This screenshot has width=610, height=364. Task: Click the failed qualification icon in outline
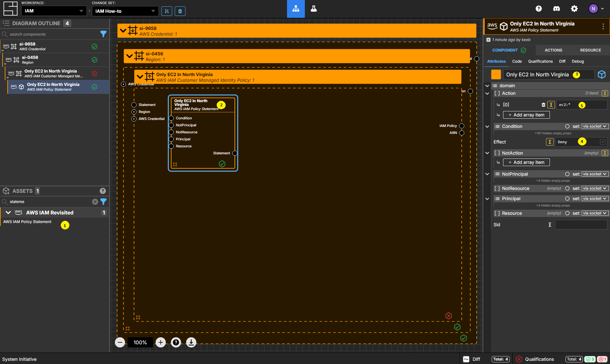tap(95, 73)
